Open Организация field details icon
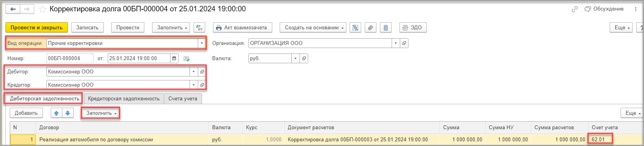The image size is (644, 146). [x=404, y=43]
